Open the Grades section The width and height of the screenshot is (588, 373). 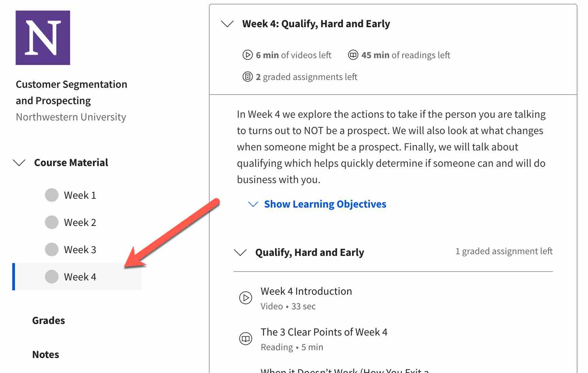[x=49, y=321]
